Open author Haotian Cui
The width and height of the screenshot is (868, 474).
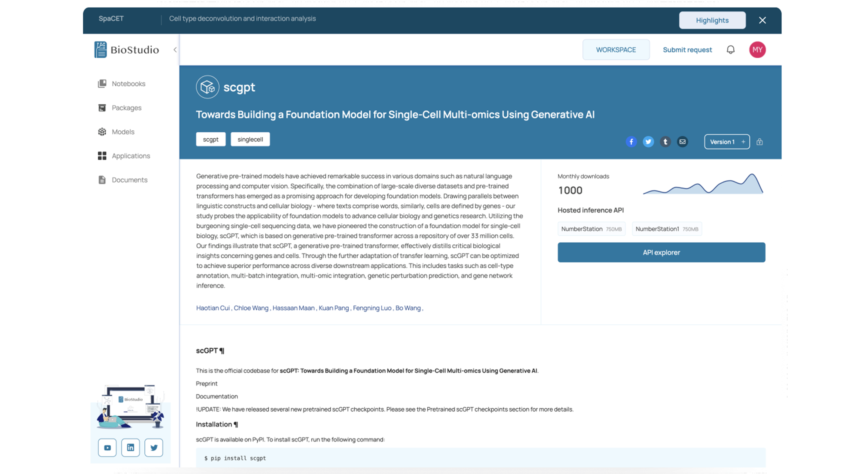tap(213, 308)
